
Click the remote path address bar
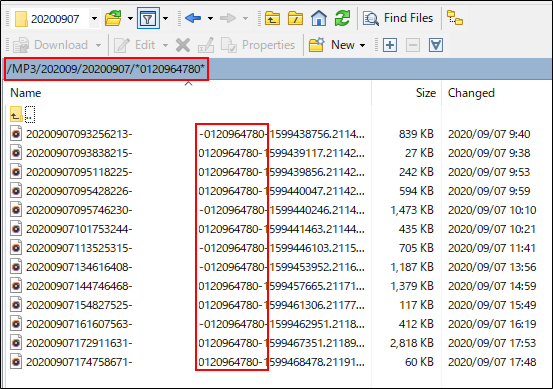[x=277, y=69]
